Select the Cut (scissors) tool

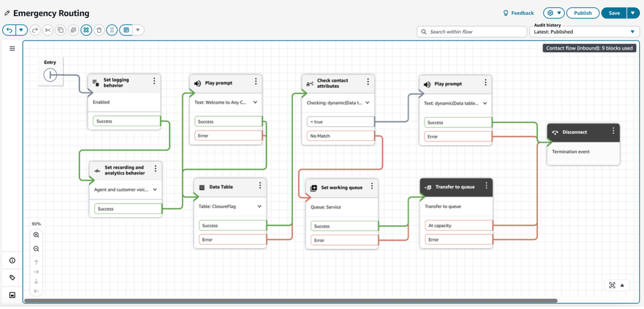click(47, 30)
